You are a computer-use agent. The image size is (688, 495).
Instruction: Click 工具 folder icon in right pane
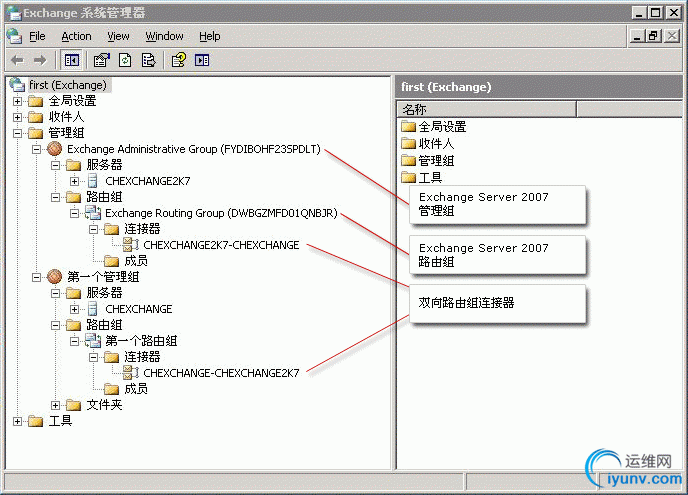(x=408, y=177)
